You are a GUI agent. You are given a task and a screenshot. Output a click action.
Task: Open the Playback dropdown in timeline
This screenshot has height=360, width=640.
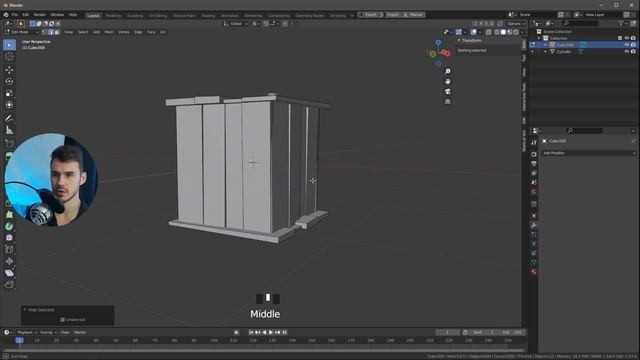coord(27,332)
